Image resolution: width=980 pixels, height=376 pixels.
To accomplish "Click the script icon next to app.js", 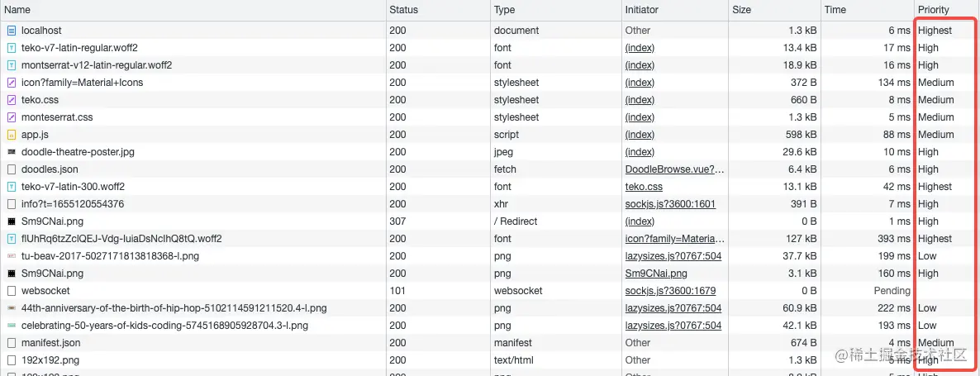I will 12,135.
